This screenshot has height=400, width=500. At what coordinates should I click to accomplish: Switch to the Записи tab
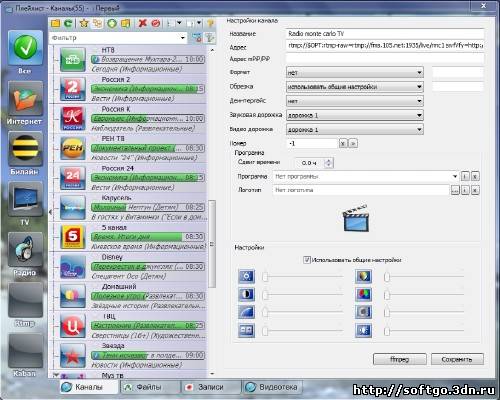point(210,387)
